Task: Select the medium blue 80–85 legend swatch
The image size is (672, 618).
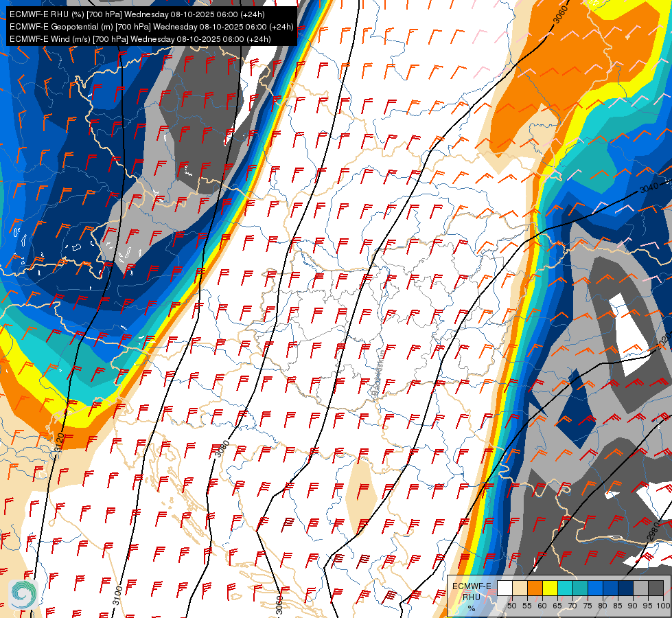Action: pos(610,588)
